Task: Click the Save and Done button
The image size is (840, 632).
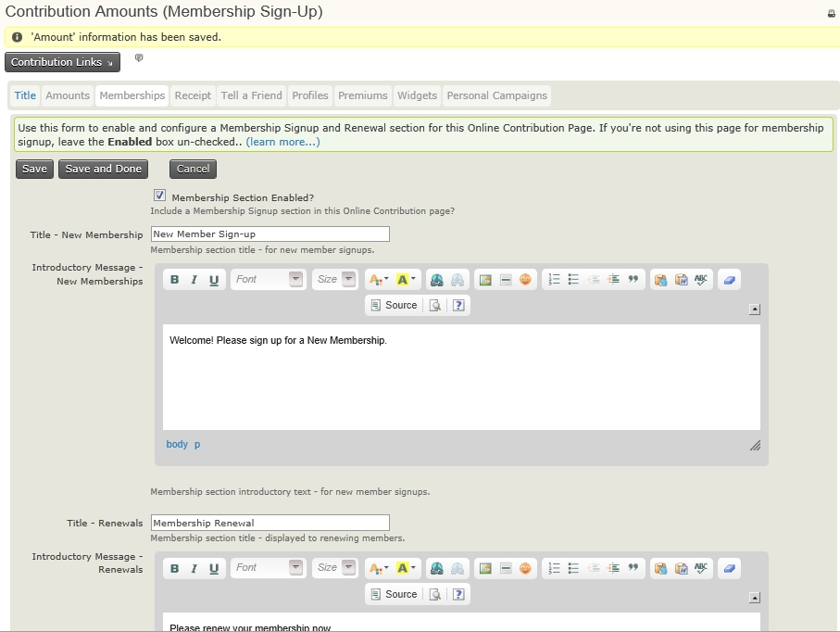Action: (x=103, y=169)
